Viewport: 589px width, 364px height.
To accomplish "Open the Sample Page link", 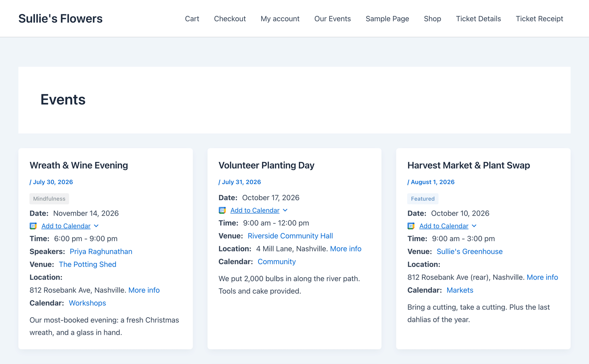I will point(387,19).
